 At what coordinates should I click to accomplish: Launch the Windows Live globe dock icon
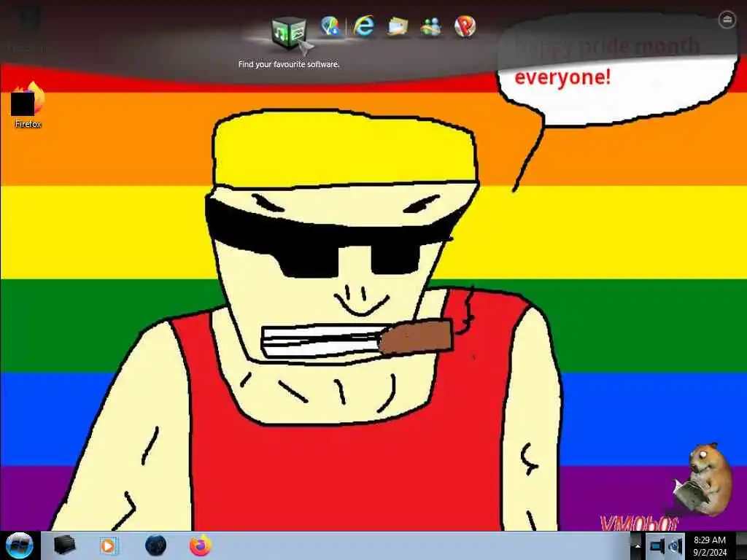click(330, 26)
